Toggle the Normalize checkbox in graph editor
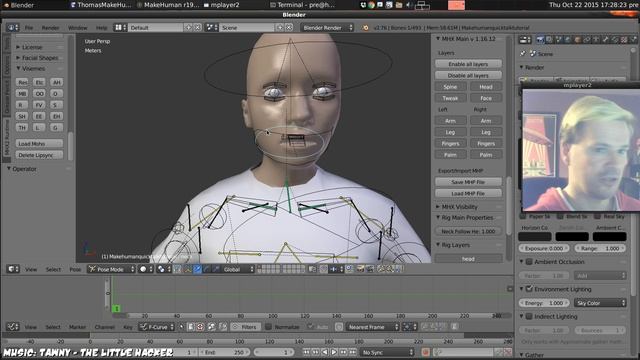This screenshot has width=640, height=360. click(x=268, y=327)
